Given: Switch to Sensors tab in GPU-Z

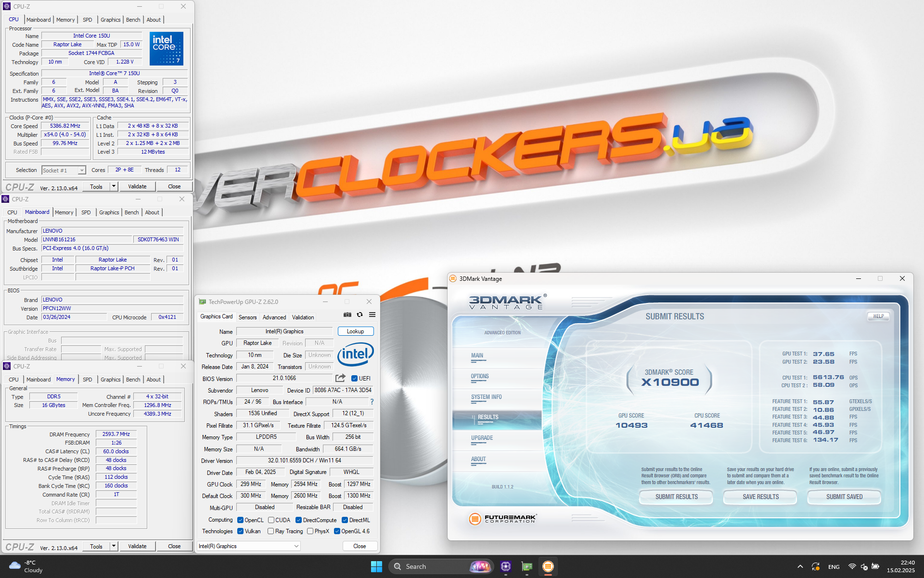Looking at the screenshot, I should (x=247, y=317).
